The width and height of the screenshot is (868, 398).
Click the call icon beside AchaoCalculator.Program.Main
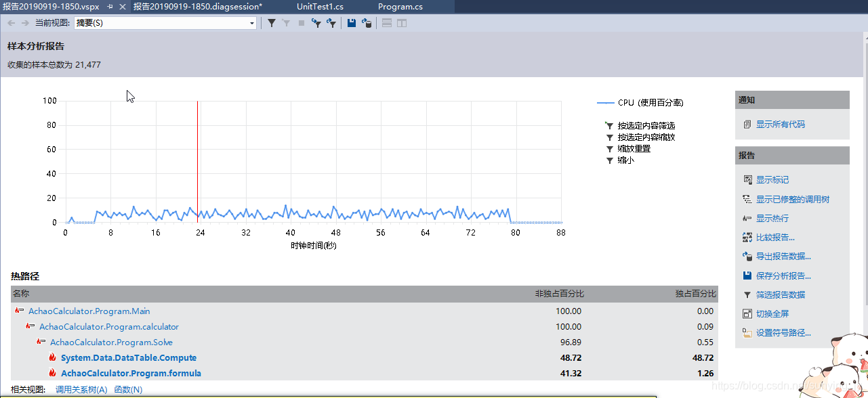click(x=19, y=311)
